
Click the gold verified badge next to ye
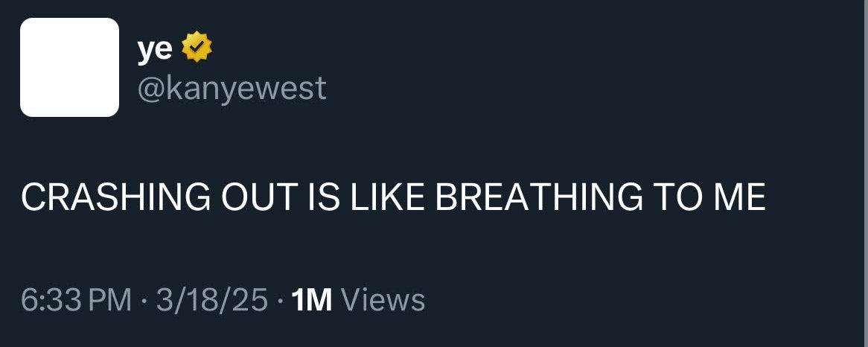click(x=197, y=47)
